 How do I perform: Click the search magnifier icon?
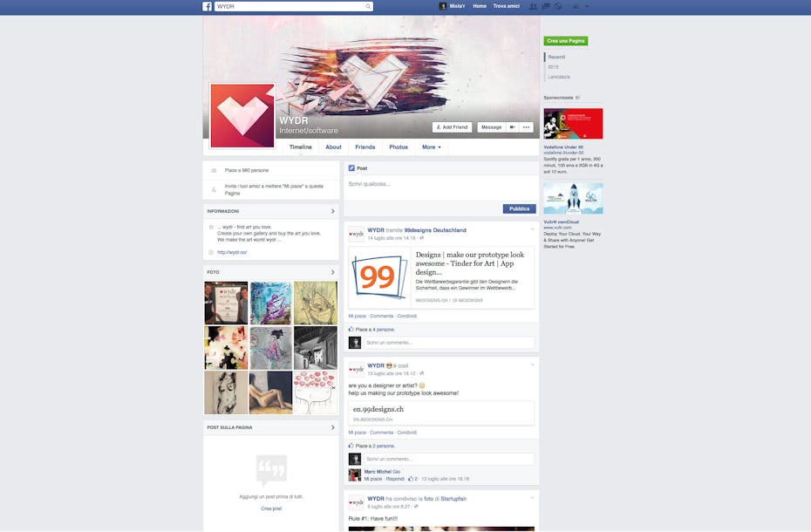368,6
